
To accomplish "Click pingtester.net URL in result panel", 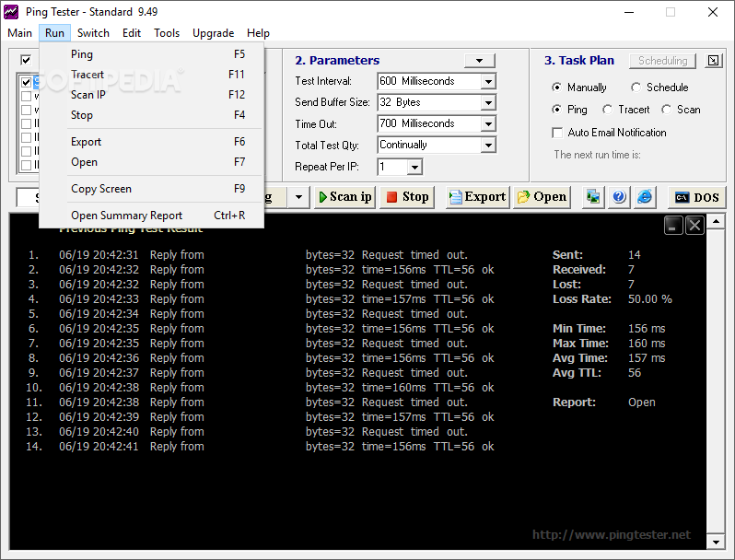I will coord(612,535).
